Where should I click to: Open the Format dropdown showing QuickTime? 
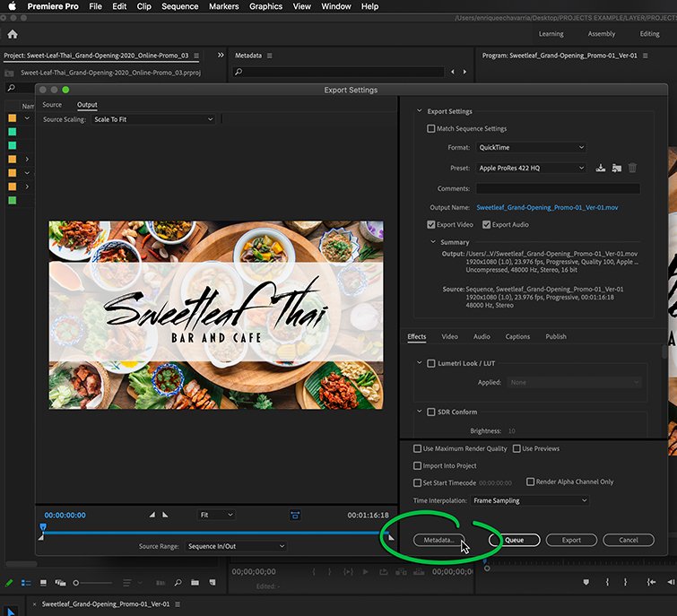pyautogui.click(x=531, y=147)
